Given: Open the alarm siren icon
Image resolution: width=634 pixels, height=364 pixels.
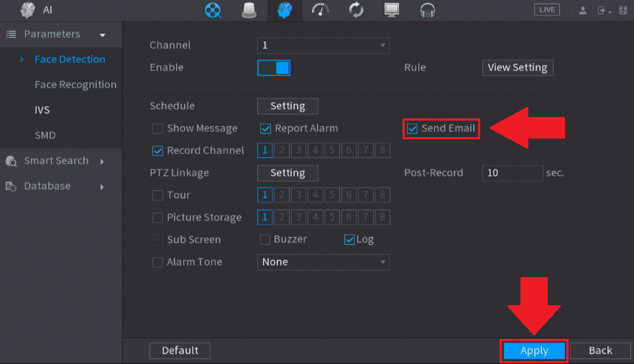Looking at the screenshot, I should (x=249, y=10).
